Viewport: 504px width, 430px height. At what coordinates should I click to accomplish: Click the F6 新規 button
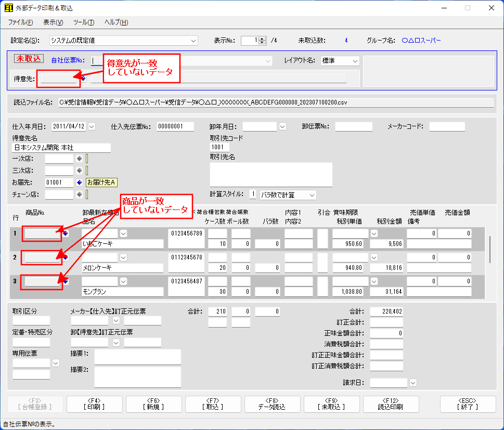coord(153,404)
